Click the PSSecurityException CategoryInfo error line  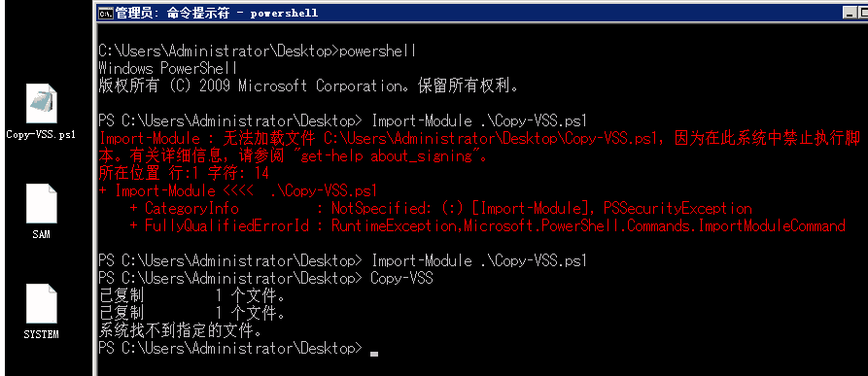[x=440, y=209]
